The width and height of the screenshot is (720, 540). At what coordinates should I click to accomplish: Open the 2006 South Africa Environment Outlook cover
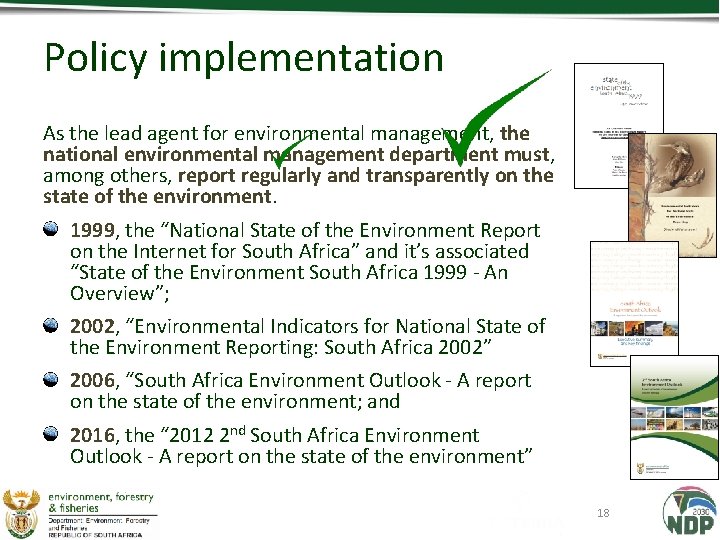[634, 304]
